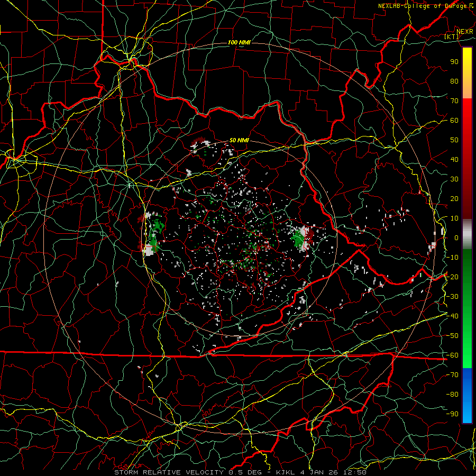Select the KJKL radar site identifier
This screenshot has height=476, width=476.
pyautogui.click(x=287, y=472)
